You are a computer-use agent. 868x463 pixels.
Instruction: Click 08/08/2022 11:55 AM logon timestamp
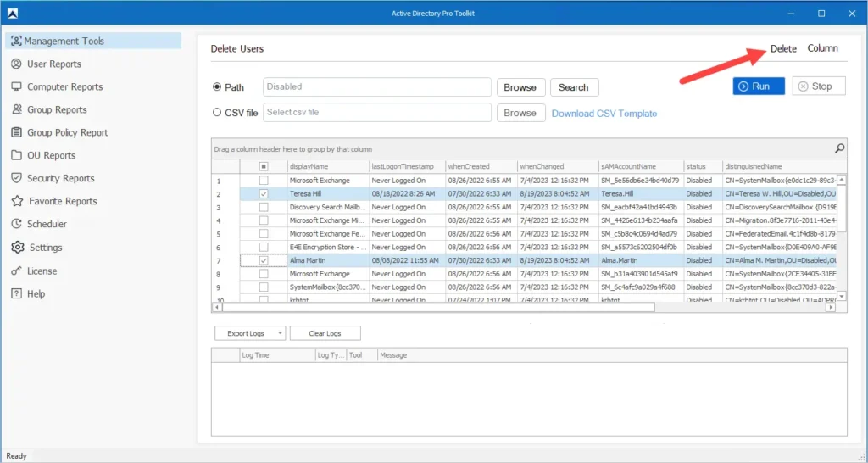coord(408,260)
